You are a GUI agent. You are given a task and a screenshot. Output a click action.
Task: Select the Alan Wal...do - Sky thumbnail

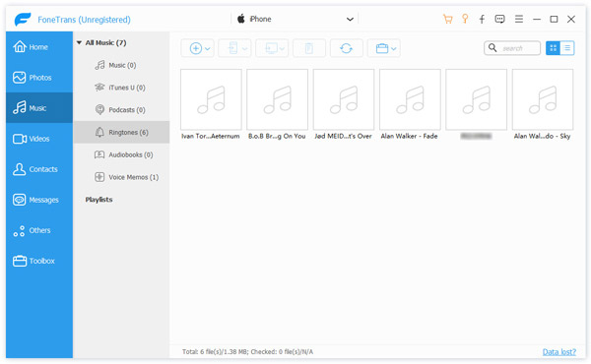(x=543, y=99)
